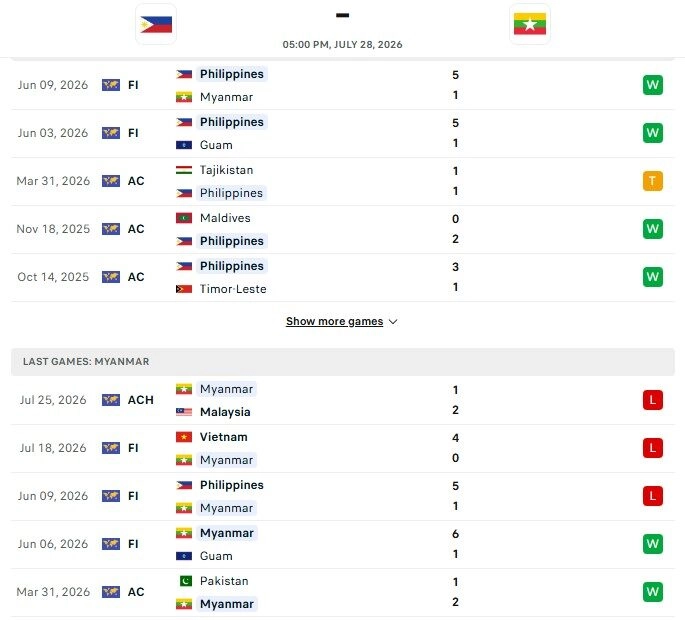The width and height of the screenshot is (685, 620).
Task: Click the Philippines flag in the match header
Action: click(156, 24)
